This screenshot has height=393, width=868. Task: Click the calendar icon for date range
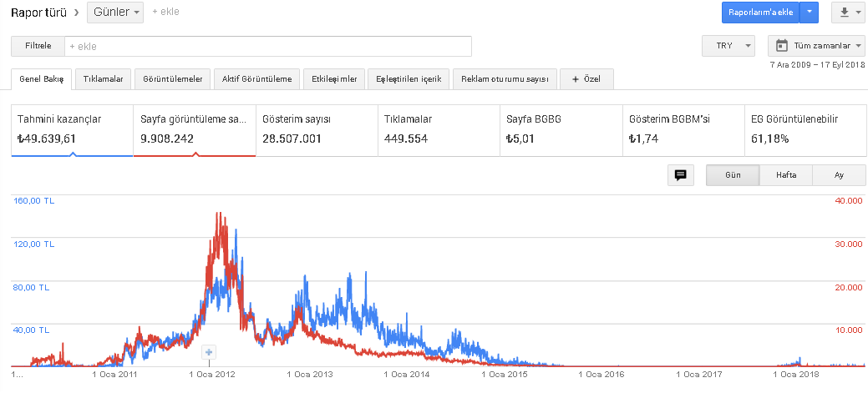click(x=782, y=46)
